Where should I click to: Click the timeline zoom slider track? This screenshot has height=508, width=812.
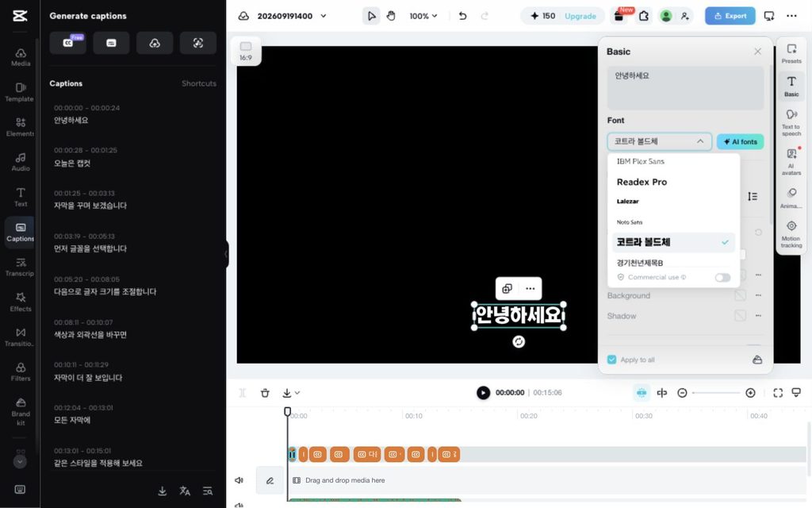716,393
